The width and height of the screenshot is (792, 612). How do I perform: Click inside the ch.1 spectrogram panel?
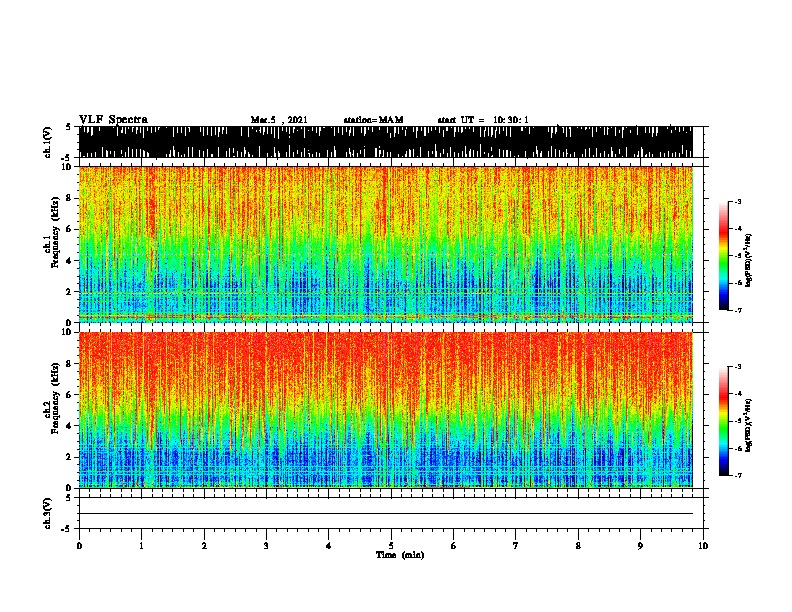tap(386, 244)
